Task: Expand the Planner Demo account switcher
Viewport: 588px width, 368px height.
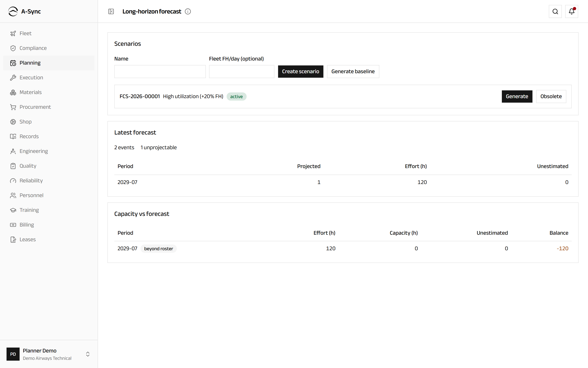Action: pos(88,354)
